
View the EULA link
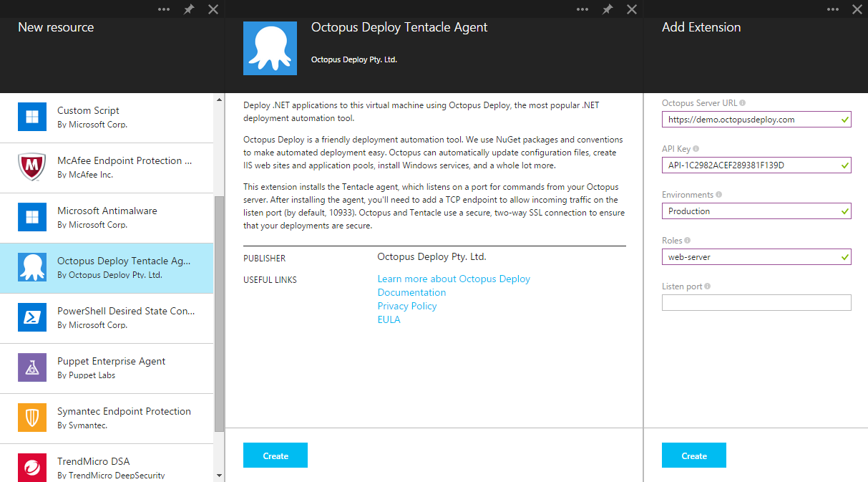(389, 319)
